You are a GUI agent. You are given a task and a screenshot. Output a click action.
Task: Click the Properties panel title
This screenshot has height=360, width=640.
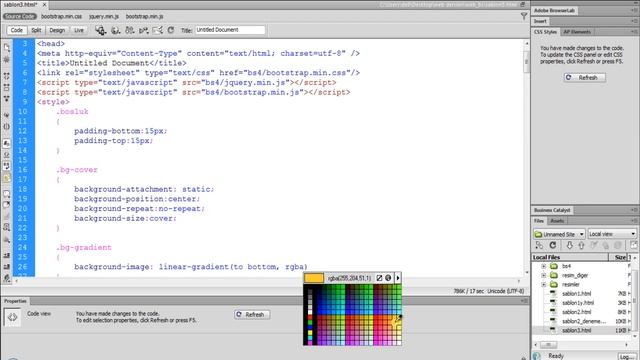coord(15,301)
